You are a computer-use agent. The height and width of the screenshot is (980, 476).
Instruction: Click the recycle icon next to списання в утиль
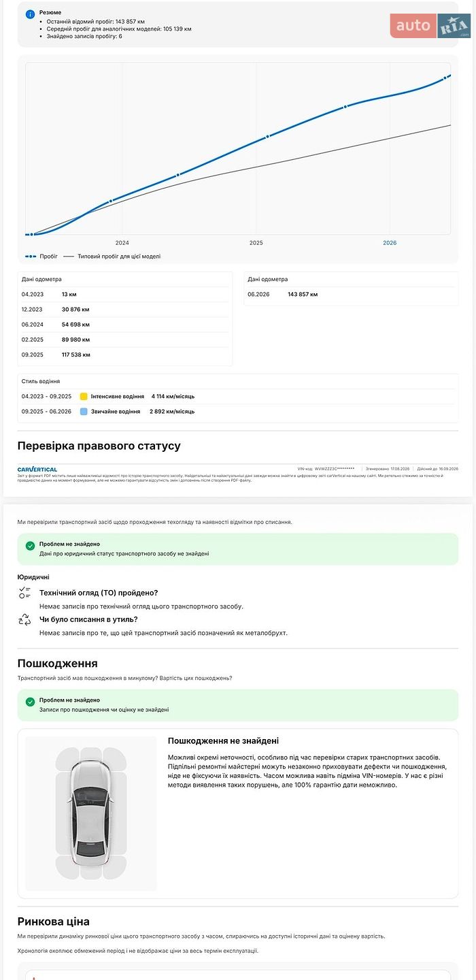coord(25,619)
